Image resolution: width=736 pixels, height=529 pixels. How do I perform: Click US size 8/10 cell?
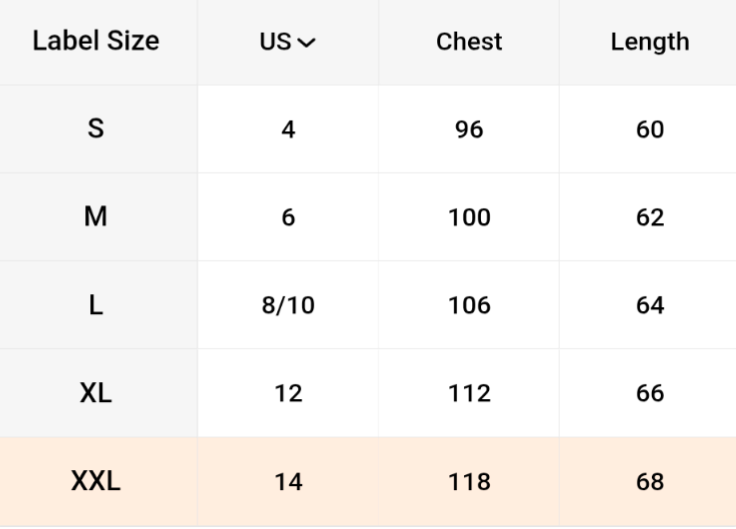[x=288, y=306]
